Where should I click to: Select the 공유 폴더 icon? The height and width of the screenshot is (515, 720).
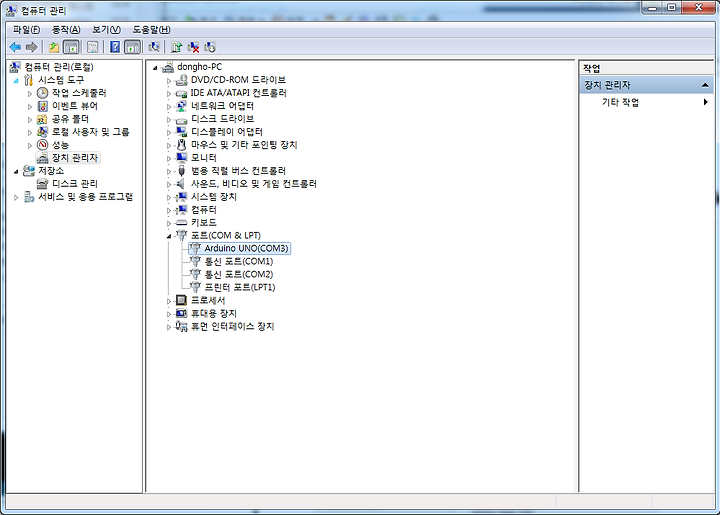[x=42, y=119]
